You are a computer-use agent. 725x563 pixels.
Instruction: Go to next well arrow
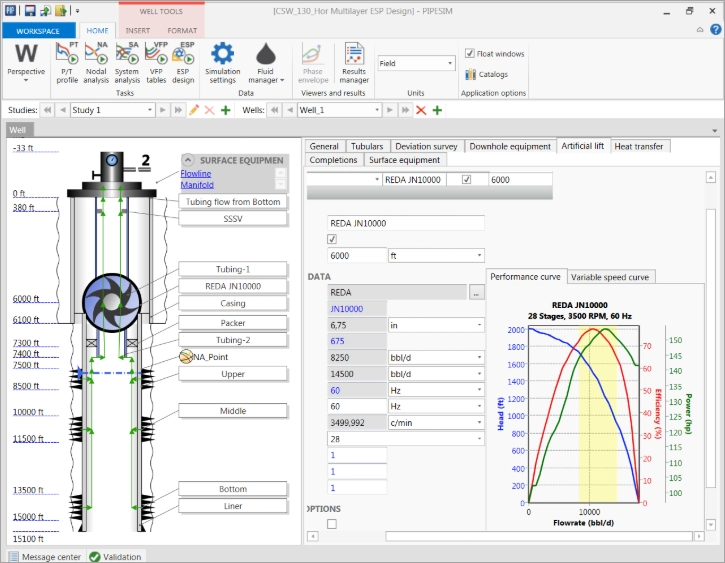[x=390, y=110]
